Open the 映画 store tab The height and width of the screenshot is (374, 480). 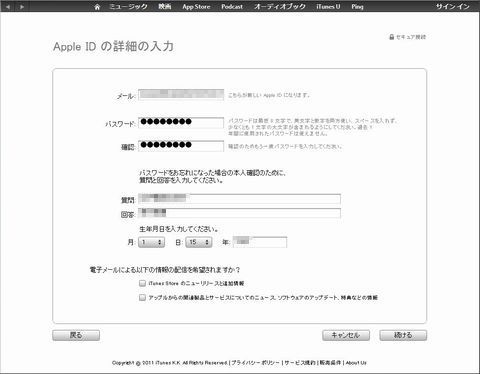(165, 6)
